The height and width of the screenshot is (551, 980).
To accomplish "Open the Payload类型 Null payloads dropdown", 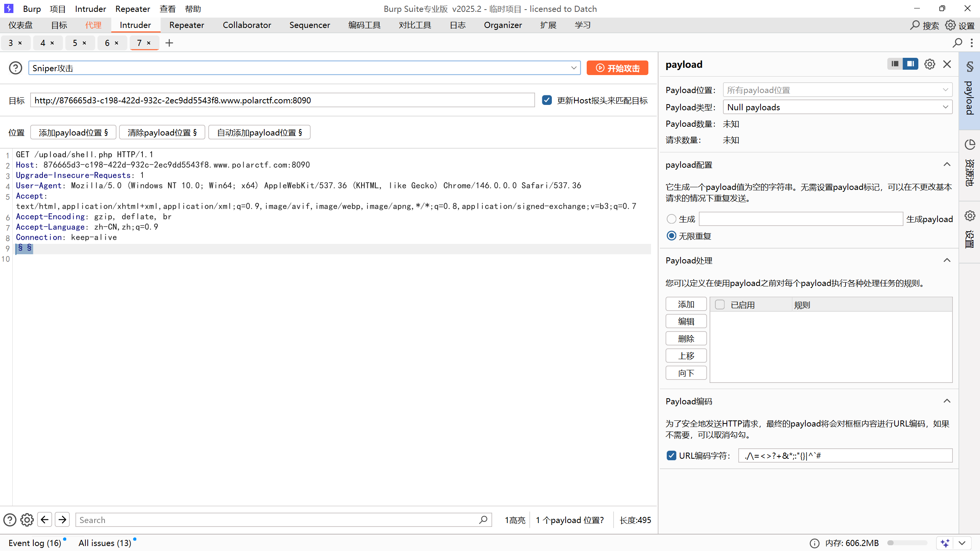I will click(837, 107).
